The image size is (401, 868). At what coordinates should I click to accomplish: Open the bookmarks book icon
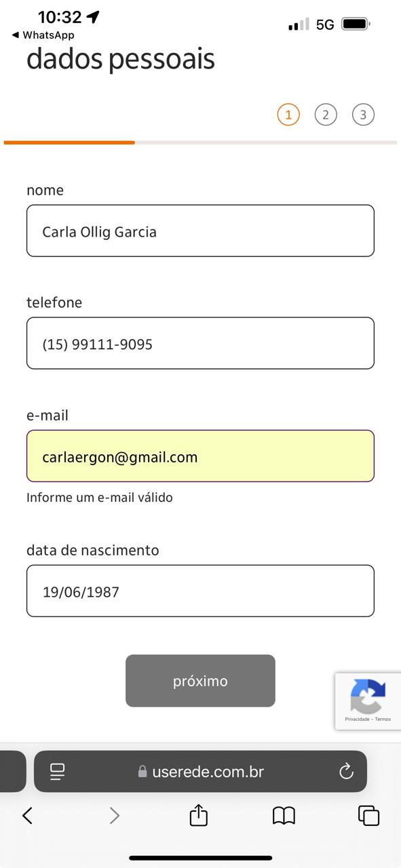(284, 815)
